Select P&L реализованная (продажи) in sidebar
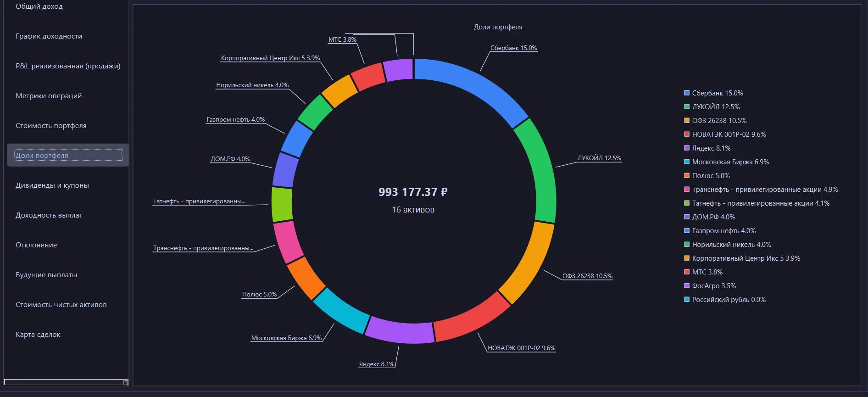The height and width of the screenshot is (397, 868). (68, 66)
